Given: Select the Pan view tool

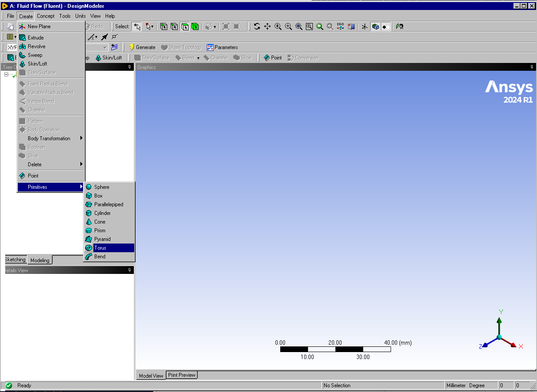Looking at the screenshot, I should pos(268,26).
